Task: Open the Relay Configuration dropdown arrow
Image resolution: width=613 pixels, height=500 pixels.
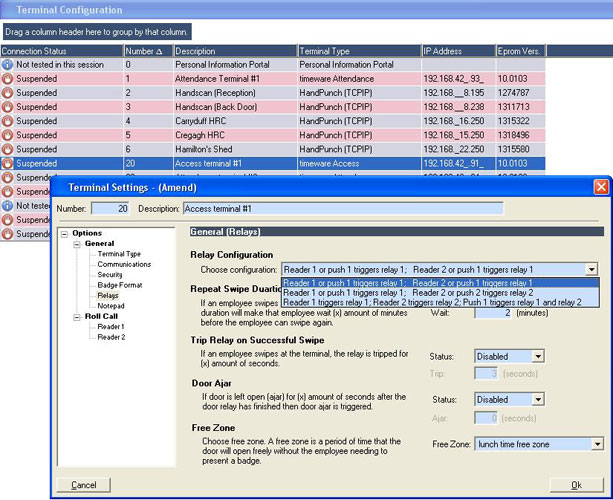Action: 591,270
